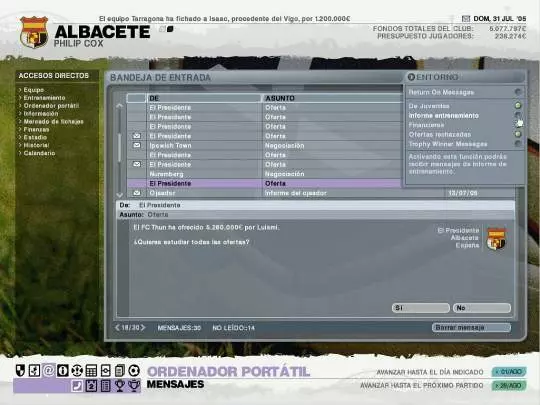Toggle Trophy Winner Messages option

[518, 144]
